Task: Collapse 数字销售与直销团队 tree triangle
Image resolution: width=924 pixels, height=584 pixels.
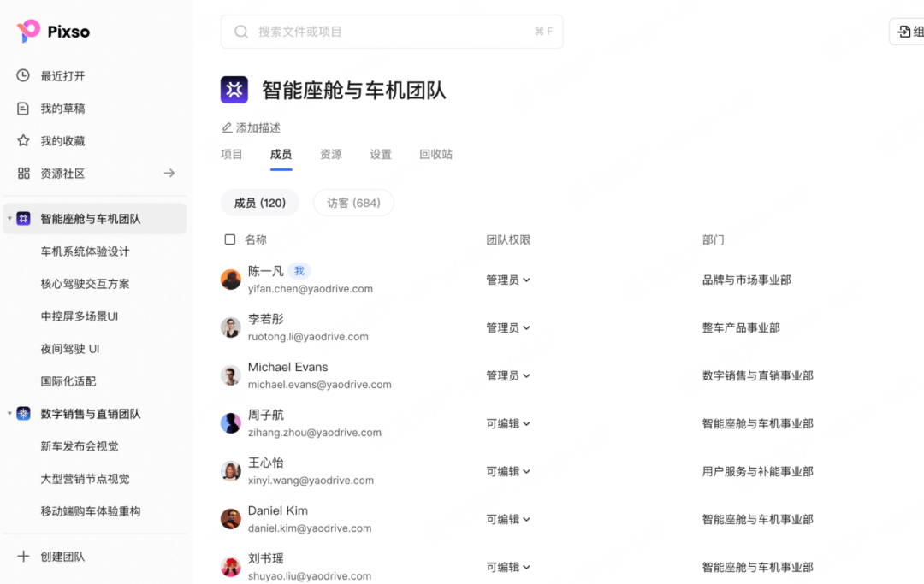Action: (9, 413)
